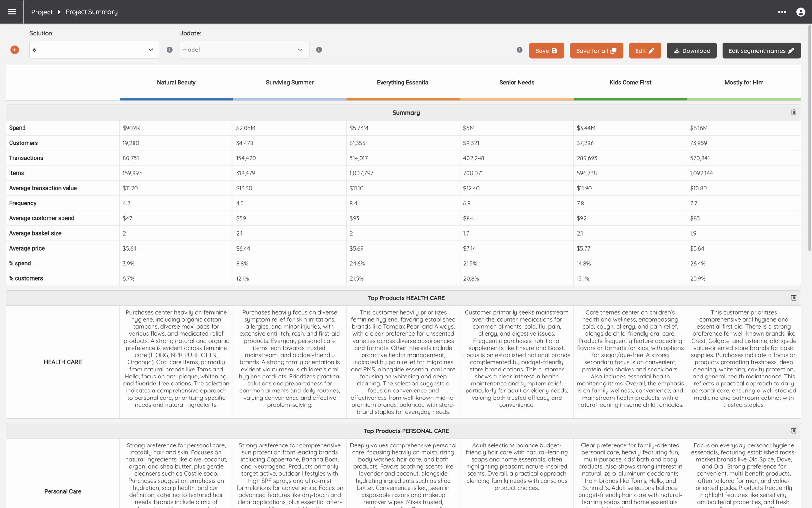The image size is (812, 508).
Task: Click the $13.30 average transaction value cell
Action: (x=290, y=188)
